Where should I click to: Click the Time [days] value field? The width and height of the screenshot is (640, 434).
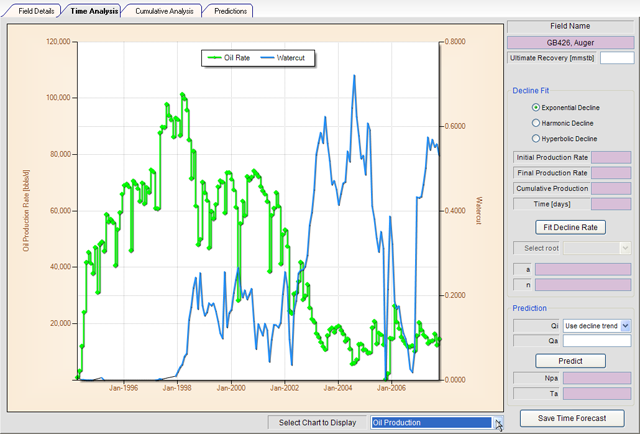tap(613, 204)
